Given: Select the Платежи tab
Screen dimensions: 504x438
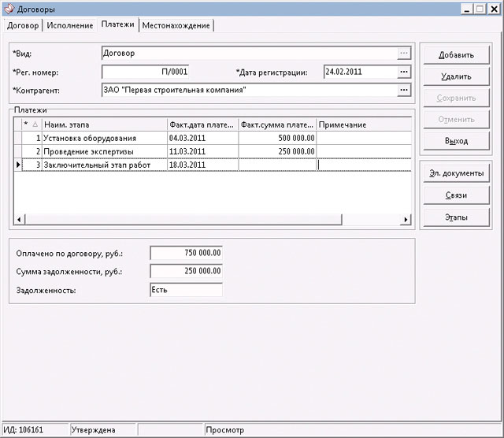Looking at the screenshot, I should [x=117, y=24].
